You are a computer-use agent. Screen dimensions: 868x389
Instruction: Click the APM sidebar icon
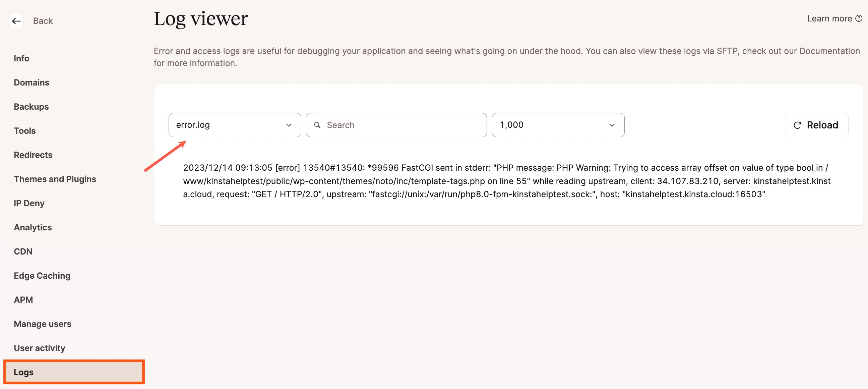tap(23, 299)
